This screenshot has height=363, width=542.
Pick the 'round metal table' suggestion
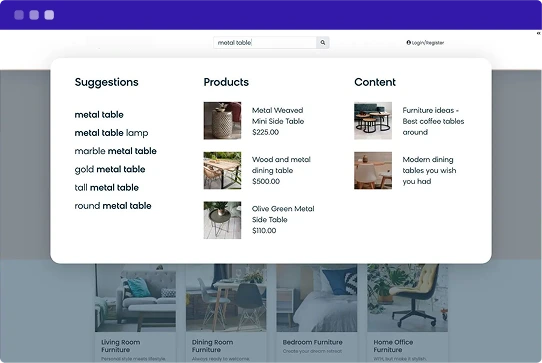pyautogui.click(x=113, y=206)
